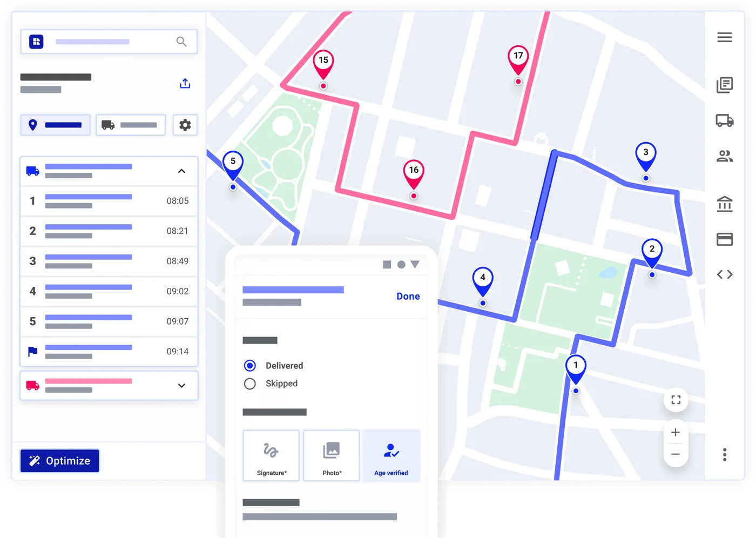
Task: Open the team people icon in sidebar
Action: click(x=725, y=156)
